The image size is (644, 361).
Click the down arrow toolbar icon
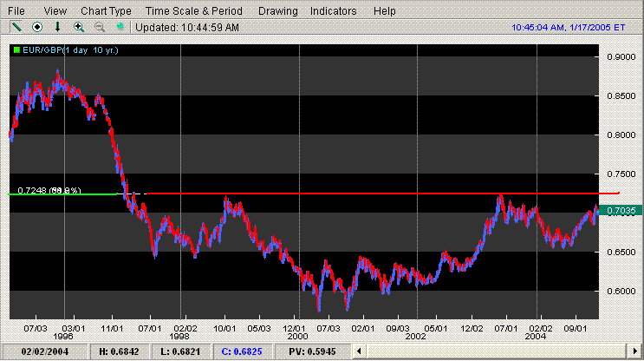click(x=57, y=27)
